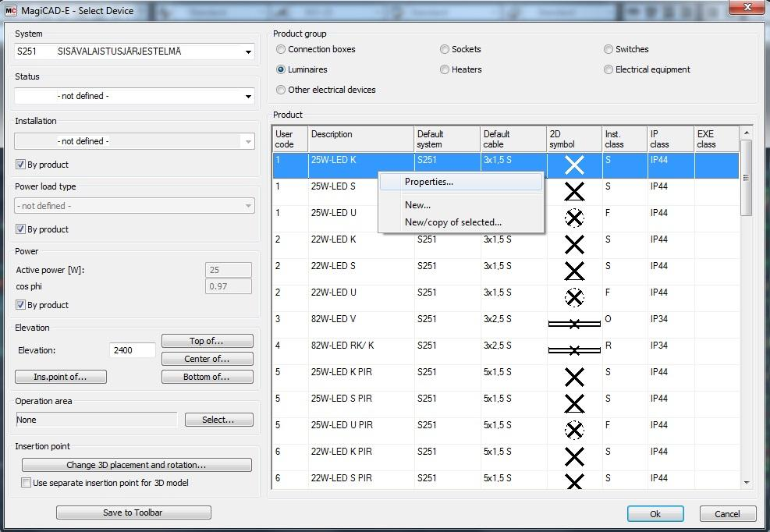Click the EXE class column header
The height and width of the screenshot is (532, 770).
click(x=716, y=139)
